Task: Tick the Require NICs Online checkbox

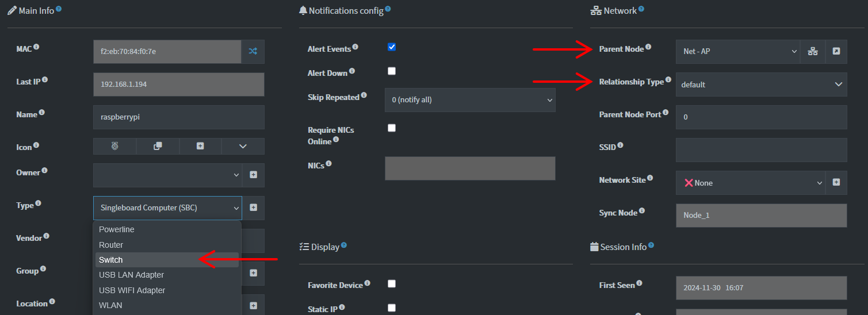Action: tap(392, 128)
